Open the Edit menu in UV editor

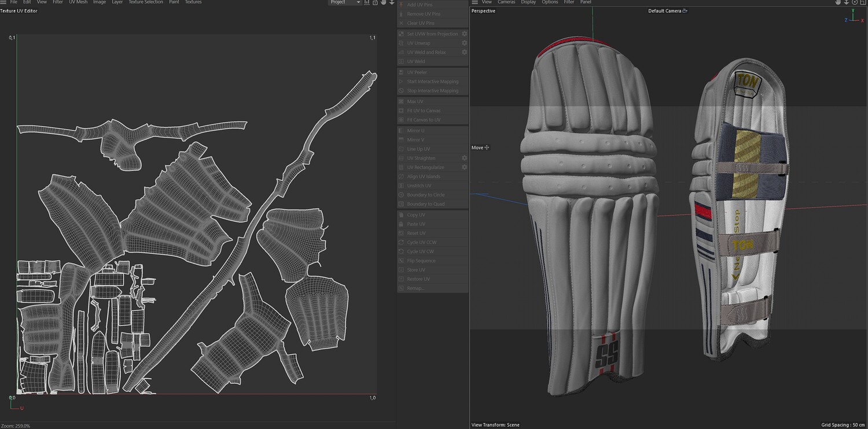click(27, 2)
